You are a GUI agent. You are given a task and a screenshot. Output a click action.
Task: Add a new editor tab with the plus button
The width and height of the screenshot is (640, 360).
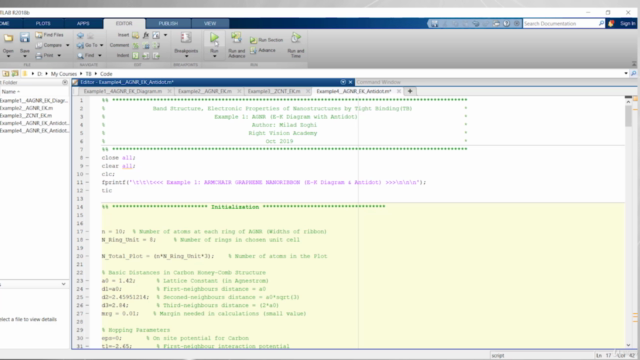pyautogui.click(x=410, y=91)
